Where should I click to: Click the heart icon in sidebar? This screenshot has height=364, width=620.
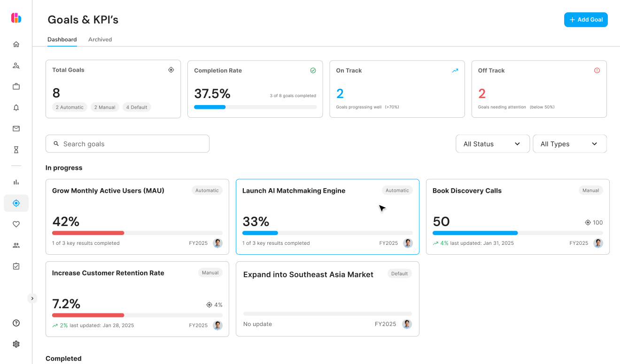[x=16, y=224]
